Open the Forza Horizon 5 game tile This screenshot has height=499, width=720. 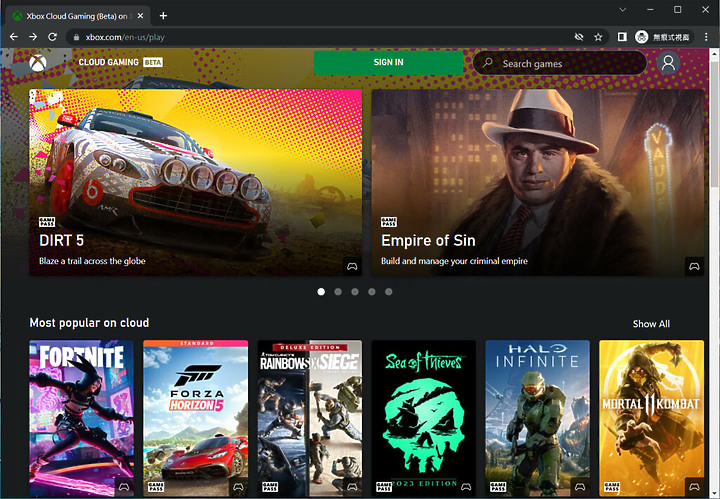(x=196, y=418)
